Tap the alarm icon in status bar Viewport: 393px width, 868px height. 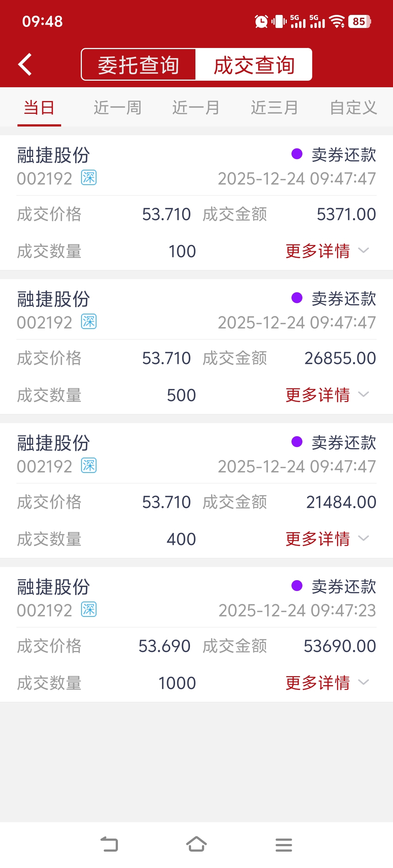[261, 21]
